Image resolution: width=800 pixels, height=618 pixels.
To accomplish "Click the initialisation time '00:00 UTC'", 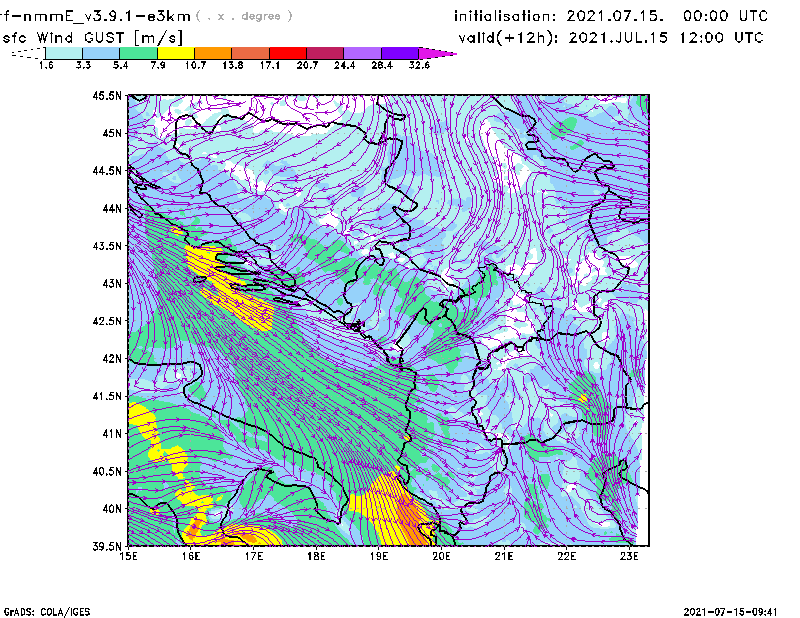I will (725, 16).
